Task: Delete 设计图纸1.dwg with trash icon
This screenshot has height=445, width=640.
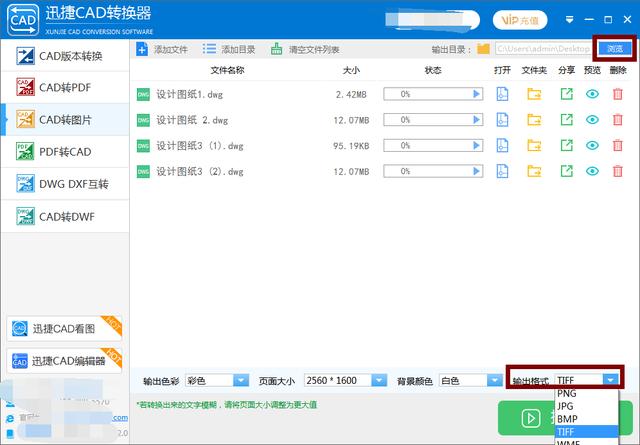Action: (618, 94)
